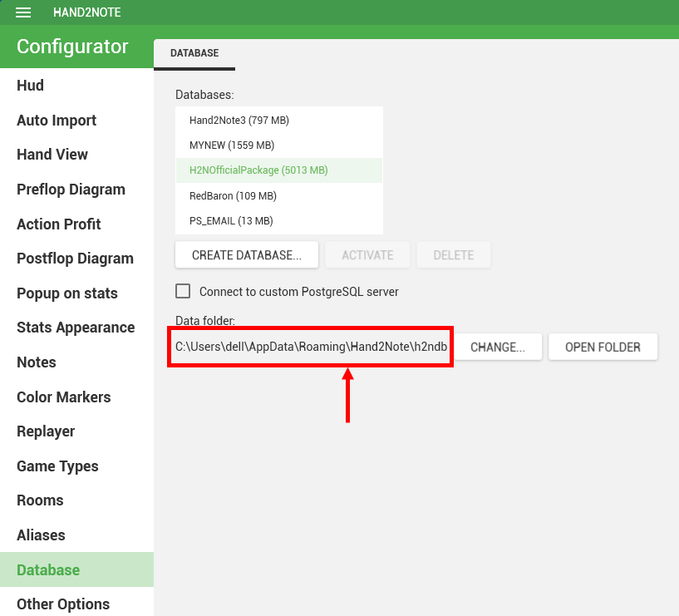Open Color Markers settings
Screen dimensions: 679x616
[x=76, y=397]
